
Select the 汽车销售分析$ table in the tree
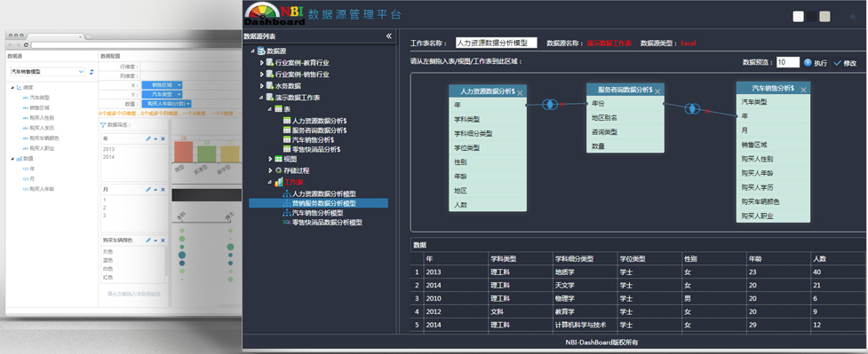pos(314,140)
